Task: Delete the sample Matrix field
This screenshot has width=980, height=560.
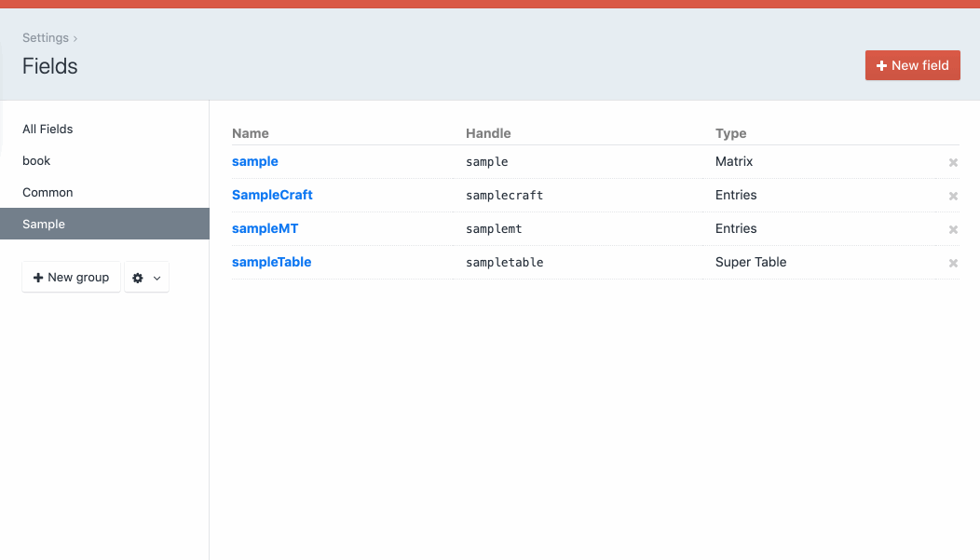Action: (x=953, y=162)
